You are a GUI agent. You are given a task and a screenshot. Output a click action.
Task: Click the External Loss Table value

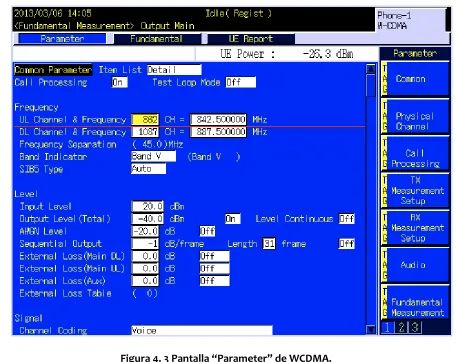pos(145,293)
